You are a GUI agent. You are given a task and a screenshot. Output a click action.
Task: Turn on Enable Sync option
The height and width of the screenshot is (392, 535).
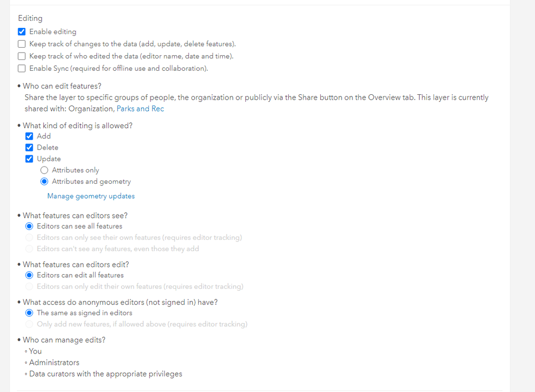pyautogui.click(x=22, y=69)
